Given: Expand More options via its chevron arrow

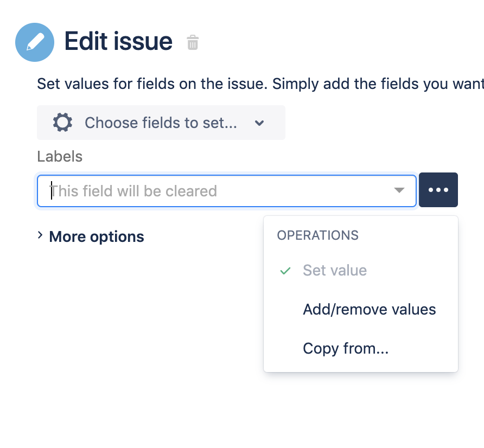Looking at the screenshot, I should 40,235.
